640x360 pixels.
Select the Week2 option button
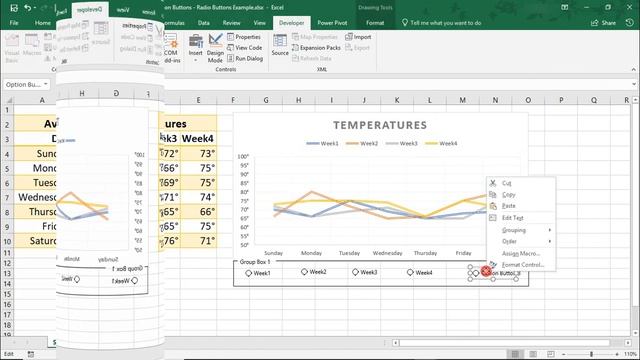pyautogui.click(x=313, y=271)
